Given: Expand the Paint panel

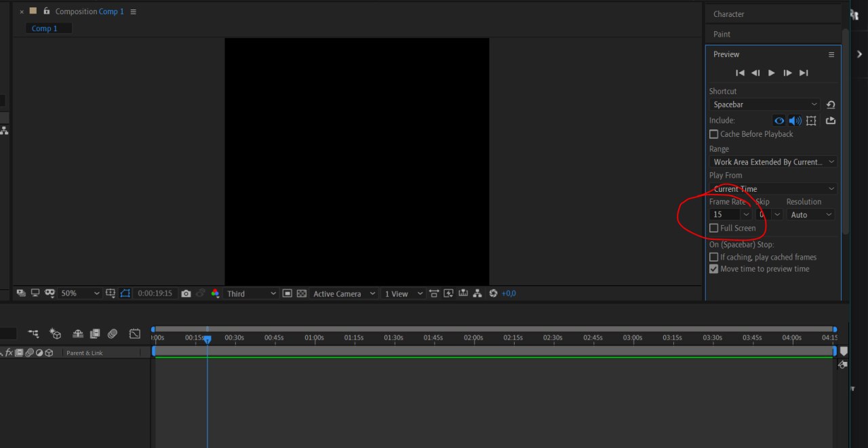Looking at the screenshot, I should pyautogui.click(x=722, y=35).
